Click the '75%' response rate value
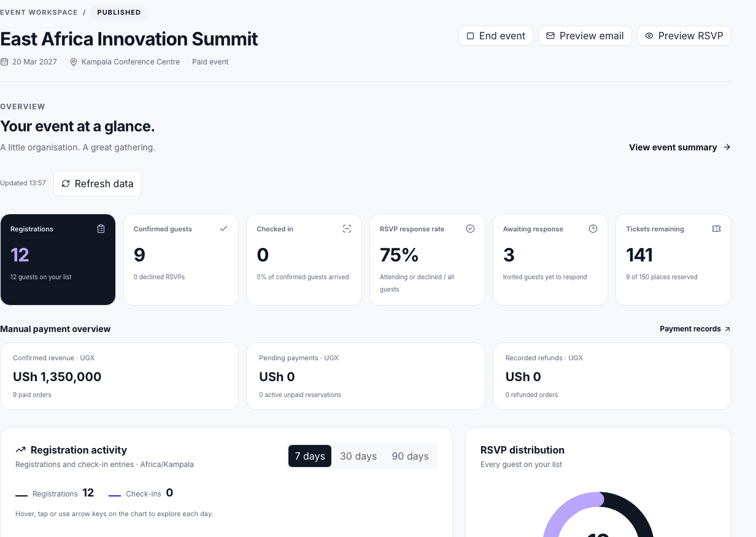This screenshot has height=537, width=756. point(399,255)
